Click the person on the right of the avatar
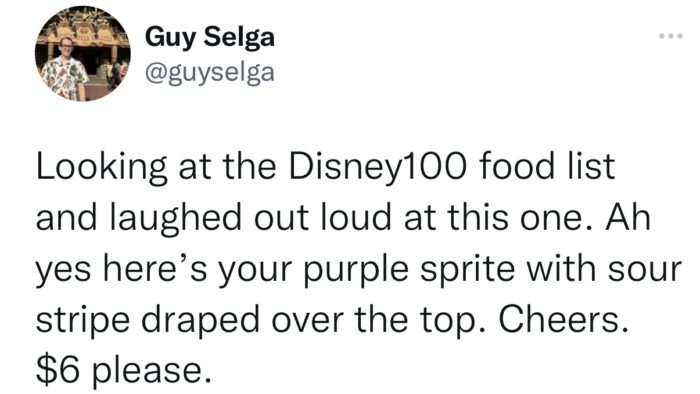This screenshot has height=394, width=700. click(117, 75)
